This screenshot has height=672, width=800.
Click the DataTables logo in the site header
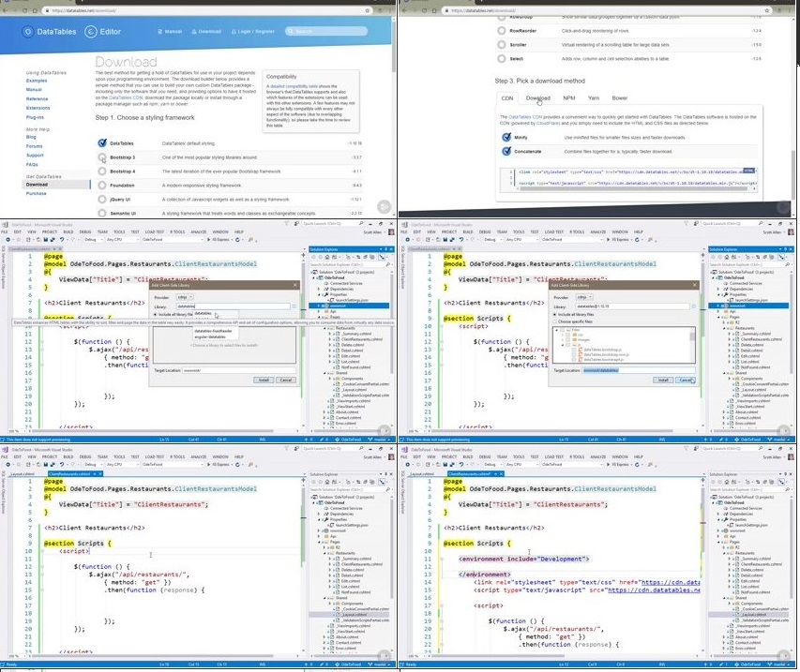pyautogui.click(x=50, y=32)
